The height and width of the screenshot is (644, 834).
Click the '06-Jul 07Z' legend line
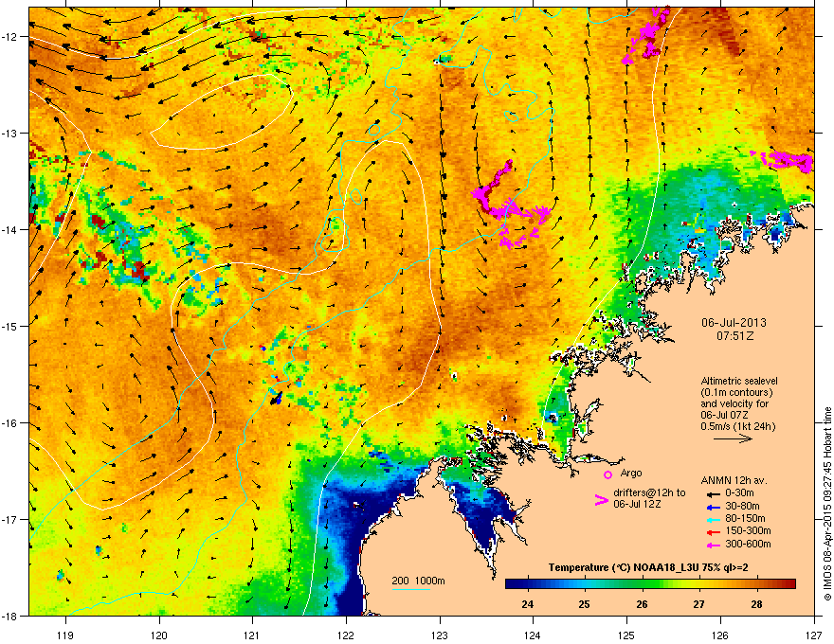coord(723,415)
